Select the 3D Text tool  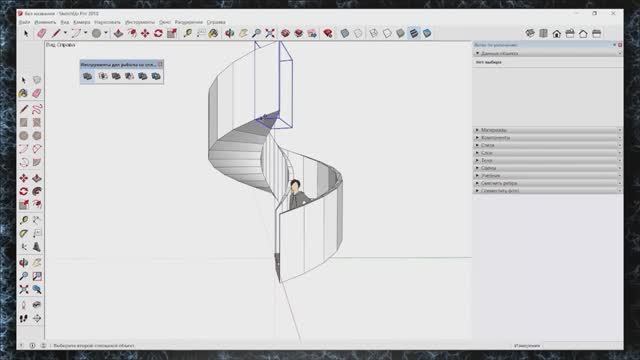point(37,247)
